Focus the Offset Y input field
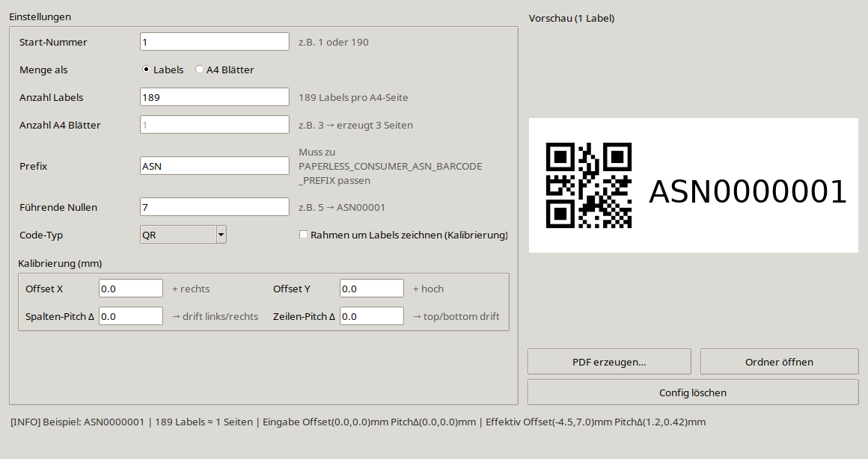 tap(371, 288)
